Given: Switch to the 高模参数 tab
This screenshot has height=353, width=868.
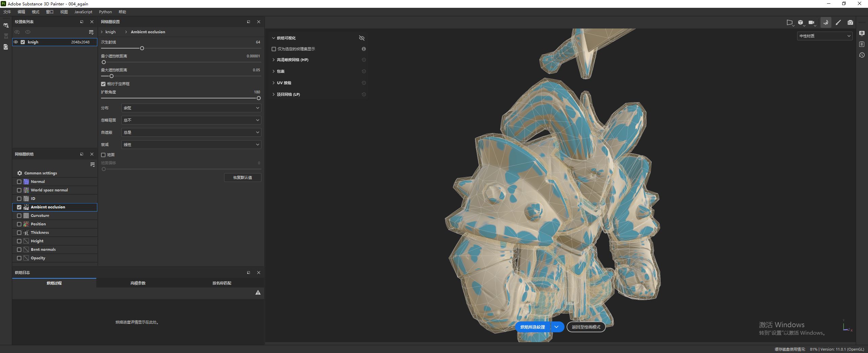Looking at the screenshot, I should pos(138,283).
